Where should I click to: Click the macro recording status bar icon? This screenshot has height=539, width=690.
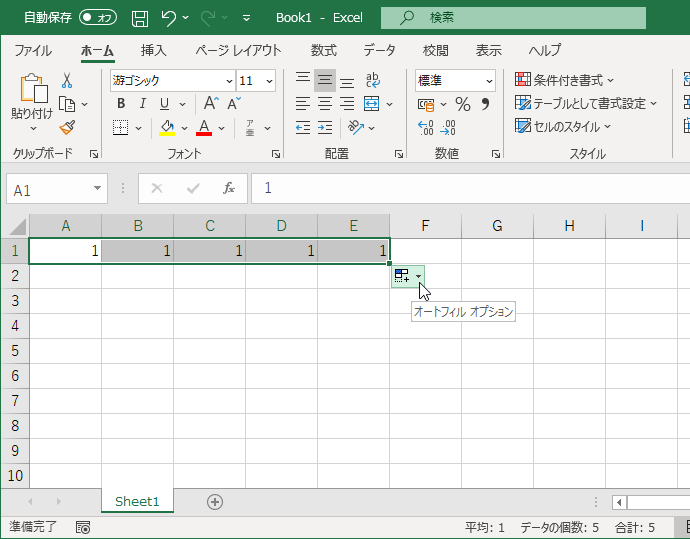(83, 527)
